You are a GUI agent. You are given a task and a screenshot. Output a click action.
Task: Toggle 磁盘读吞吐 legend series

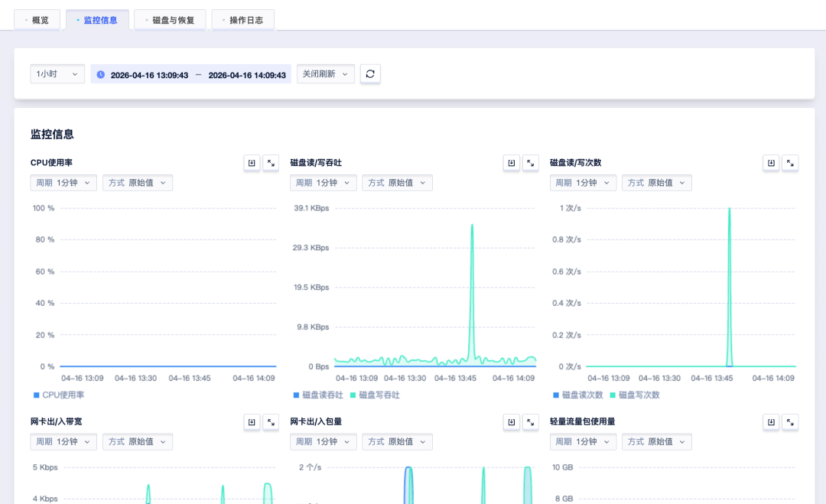point(317,395)
